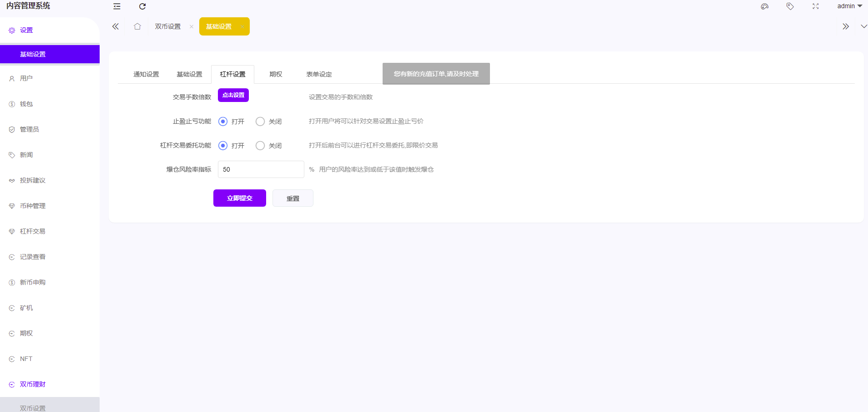Expand the 币种管理 sidebar menu
This screenshot has width=868, height=412.
click(x=50, y=206)
